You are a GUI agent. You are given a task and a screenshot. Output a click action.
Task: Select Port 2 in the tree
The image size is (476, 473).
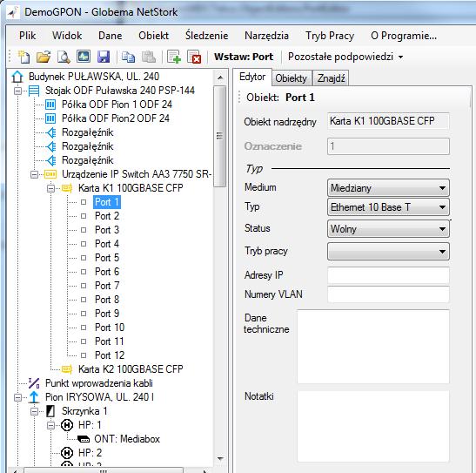click(107, 216)
